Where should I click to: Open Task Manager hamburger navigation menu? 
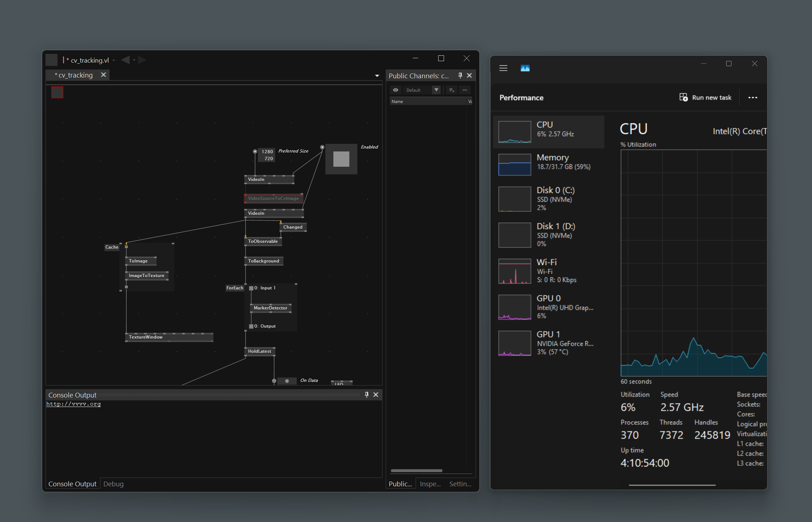click(x=503, y=68)
